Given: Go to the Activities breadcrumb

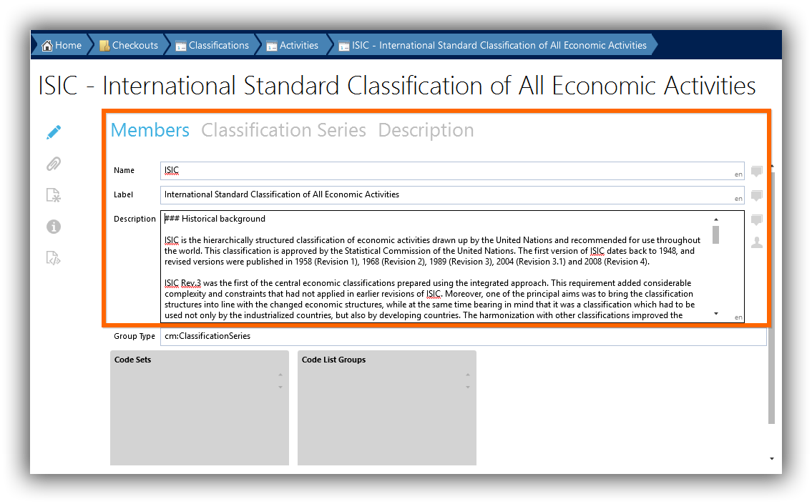Looking at the screenshot, I should click(x=292, y=46).
